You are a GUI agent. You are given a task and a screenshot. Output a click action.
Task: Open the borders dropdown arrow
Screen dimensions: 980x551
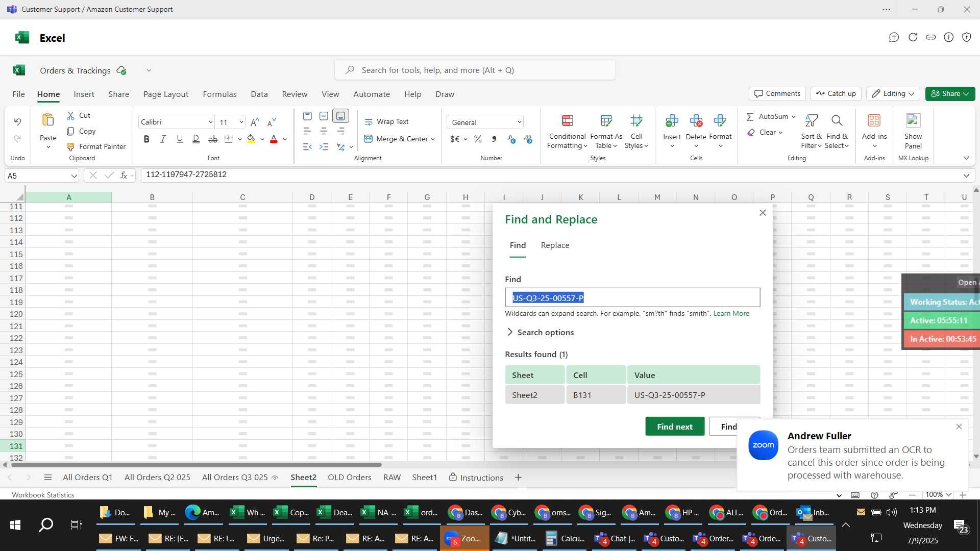pyautogui.click(x=239, y=139)
